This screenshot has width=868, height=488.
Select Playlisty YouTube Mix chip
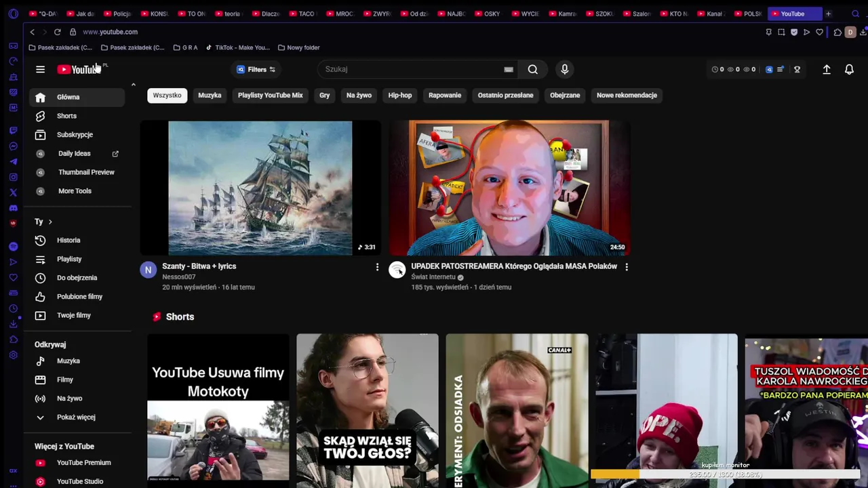[x=270, y=96]
